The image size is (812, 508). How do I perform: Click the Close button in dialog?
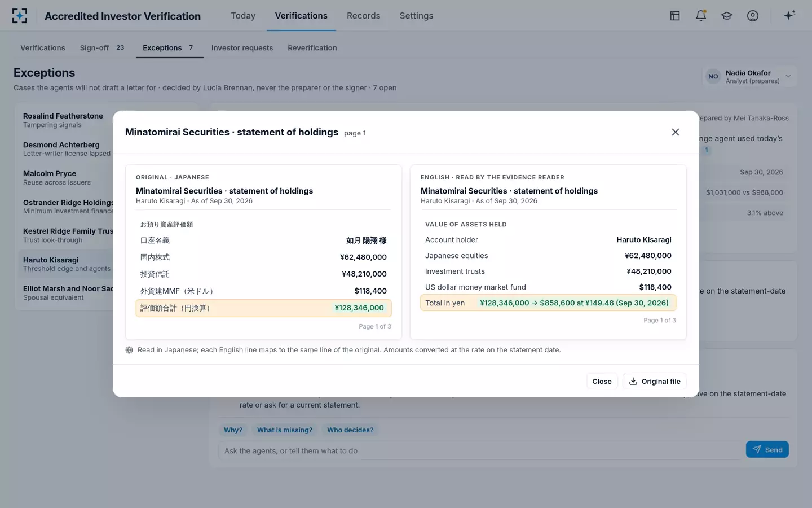tap(602, 382)
